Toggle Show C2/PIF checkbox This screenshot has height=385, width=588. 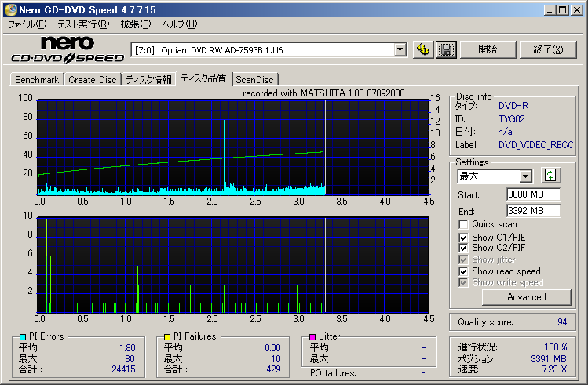click(x=463, y=248)
